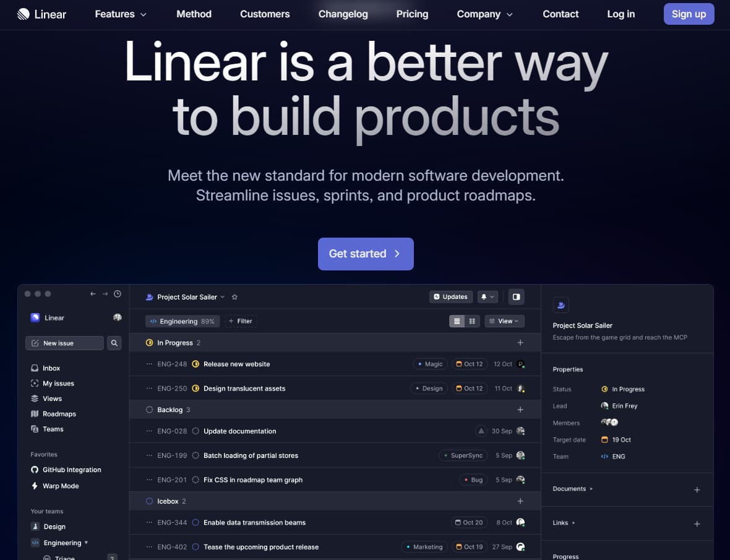Click the search magnifier icon
This screenshot has width=730, height=560.
(114, 343)
